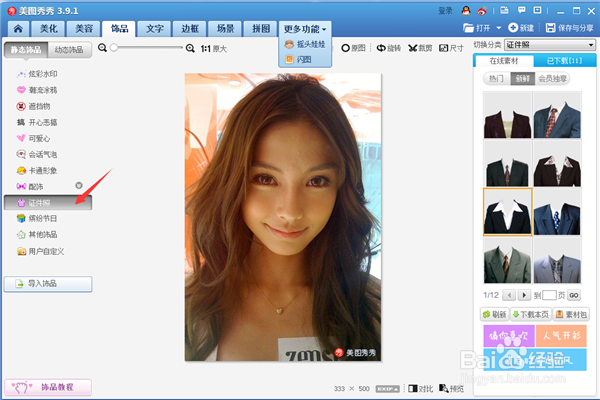Select 潮流涂鸦 category

(x=37, y=90)
